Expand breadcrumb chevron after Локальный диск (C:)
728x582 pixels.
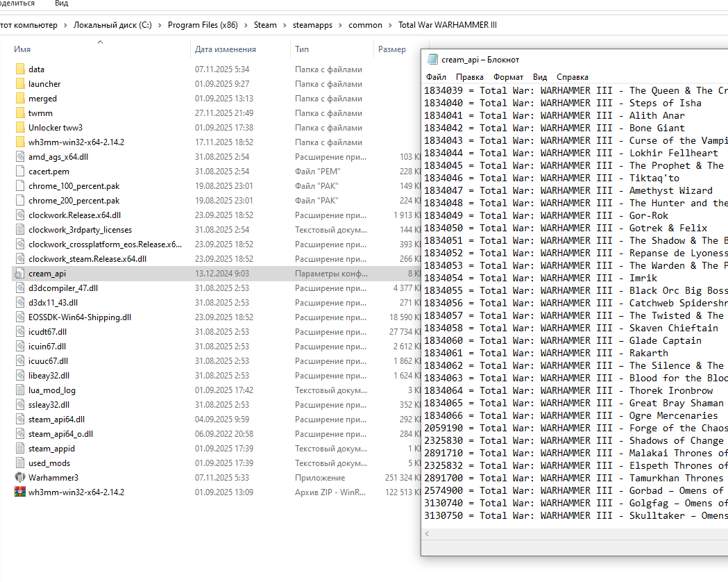click(160, 25)
